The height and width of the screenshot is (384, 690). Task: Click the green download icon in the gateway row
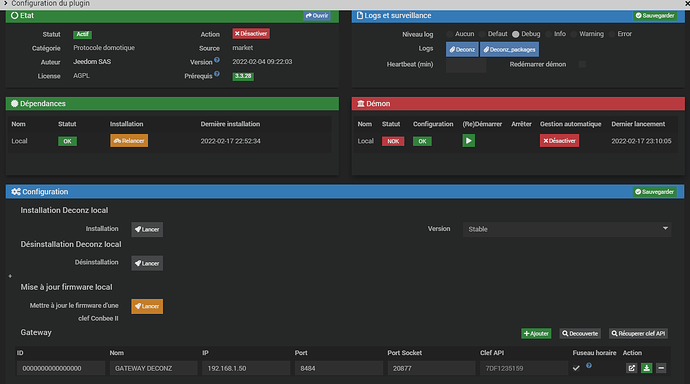[646, 368]
